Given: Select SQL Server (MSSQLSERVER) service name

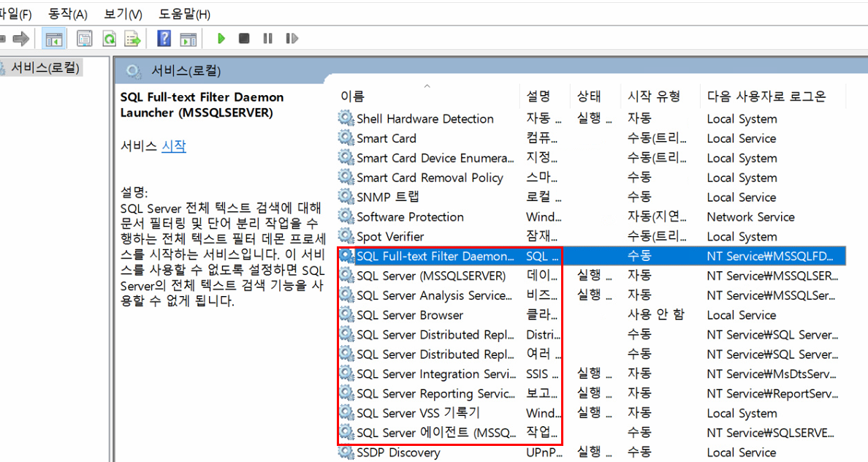Looking at the screenshot, I should [x=431, y=276].
